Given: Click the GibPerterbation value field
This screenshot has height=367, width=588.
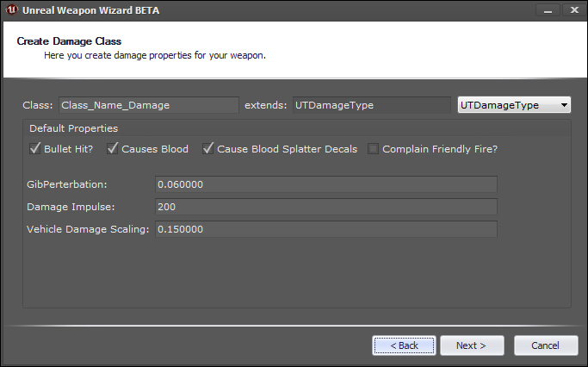Looking at the screenshot, I should 326,184.
